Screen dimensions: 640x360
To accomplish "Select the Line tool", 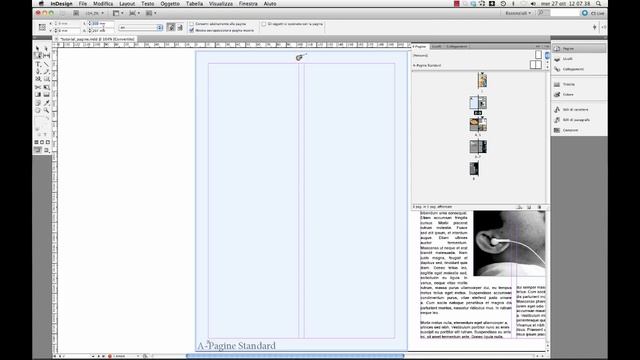I will click(46, 64).
